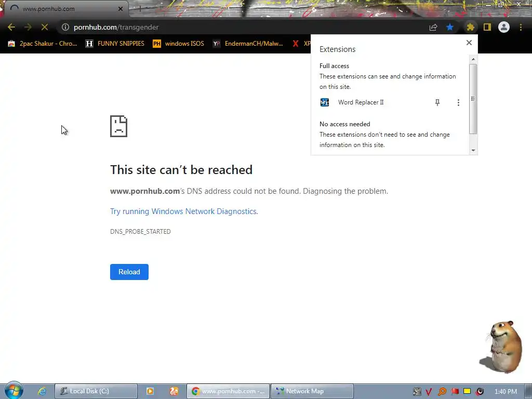Image resolution: width=532 pixels, height=399 pixels.
Task: Click the first system tray icon
Action: (x=417, y=392)
